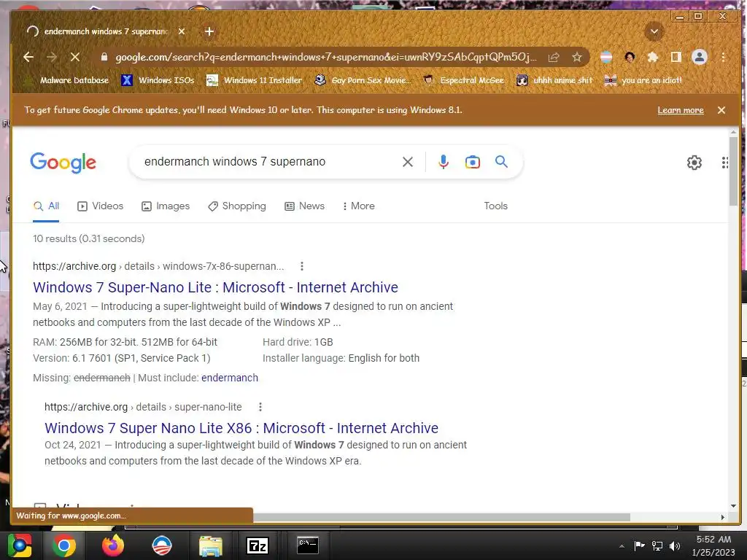
Task: Open the Extensions puzzle piece menu
Action: point(653,57)
